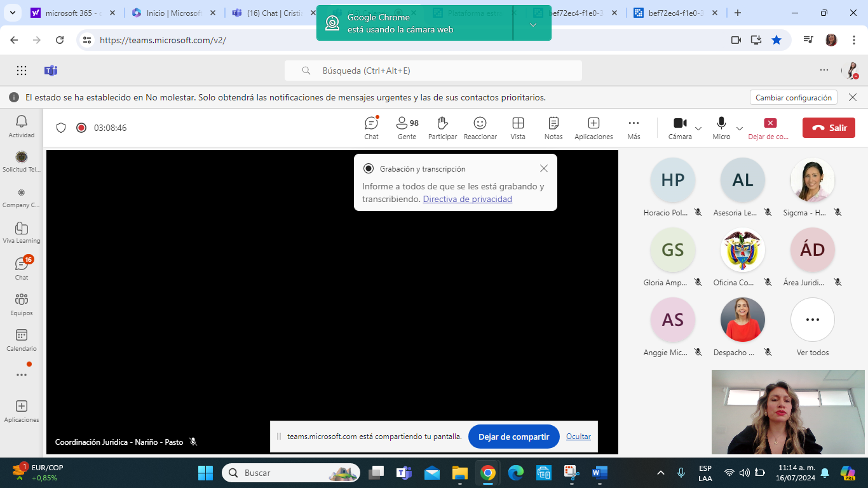Show hidden system tray icons
868x488 pixels.
(x=661, y=473)
